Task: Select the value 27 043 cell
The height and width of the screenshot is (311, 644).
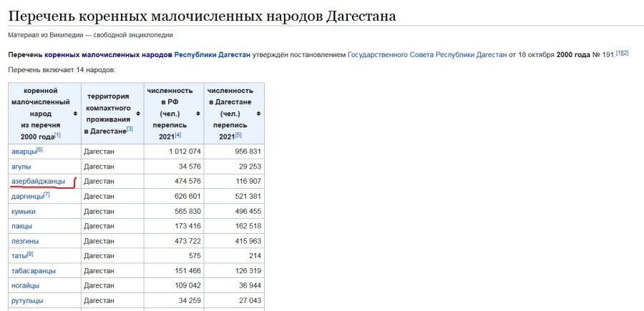Action: pos(234,301)
